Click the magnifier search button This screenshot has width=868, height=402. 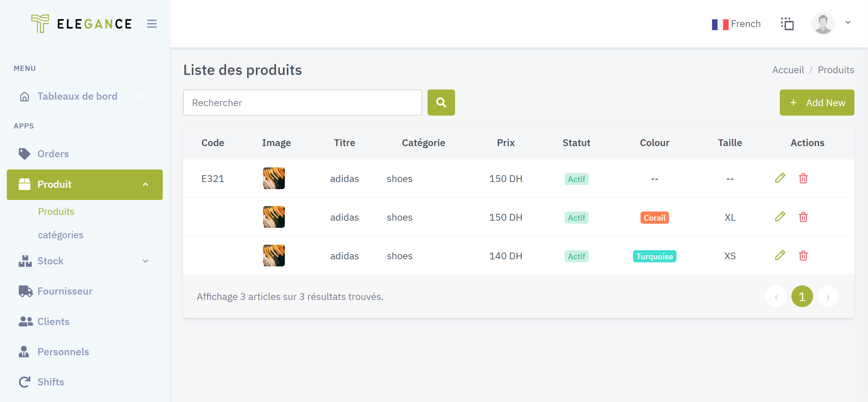[x=441, y=102]
